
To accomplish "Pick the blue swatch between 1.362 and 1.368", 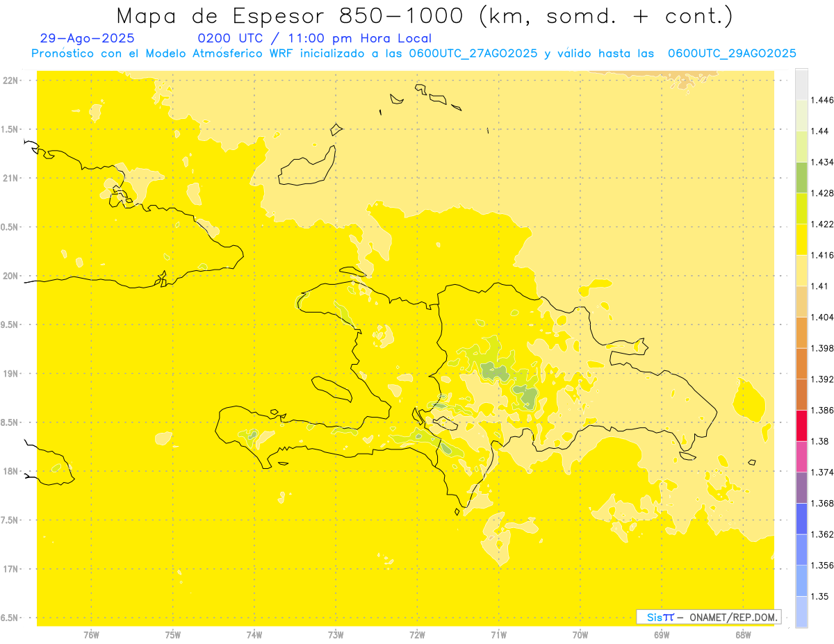I will coord(801,519).
